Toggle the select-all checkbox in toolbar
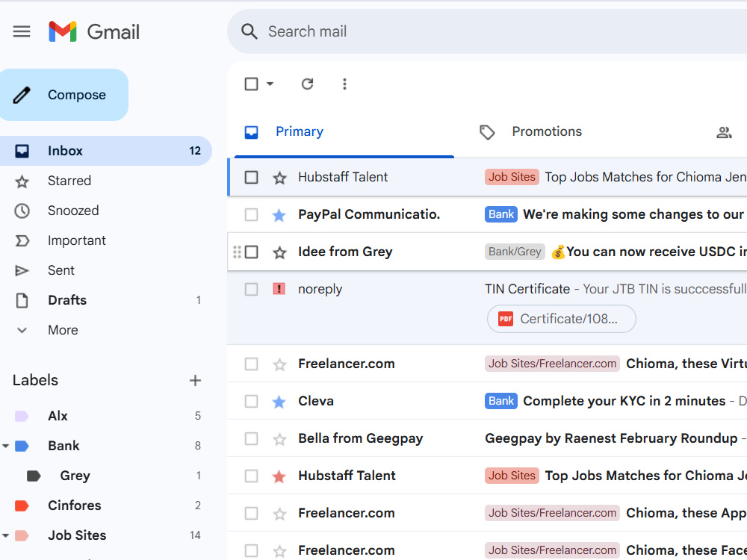Image resolution: width=747 pixels, height=560 pixels. coord(251,84)
